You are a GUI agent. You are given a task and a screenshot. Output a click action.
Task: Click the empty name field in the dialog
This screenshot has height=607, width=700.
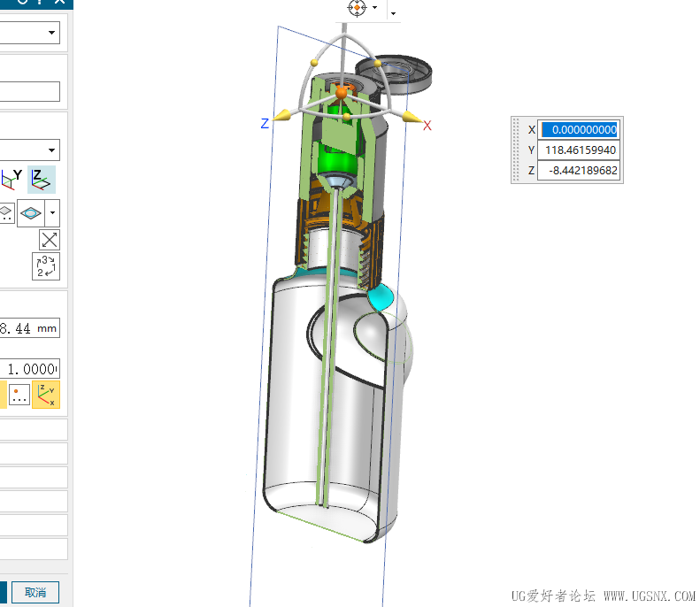pos(30,91)
